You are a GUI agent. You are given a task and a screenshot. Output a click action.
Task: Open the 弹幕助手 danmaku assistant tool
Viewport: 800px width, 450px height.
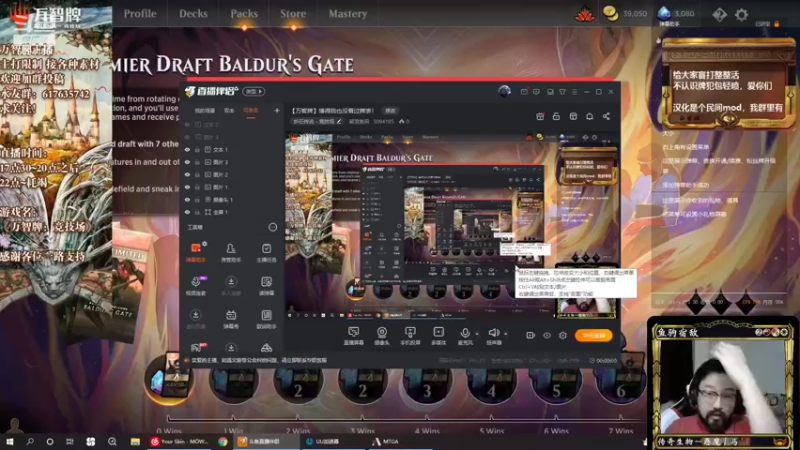(x=196, y=252)
